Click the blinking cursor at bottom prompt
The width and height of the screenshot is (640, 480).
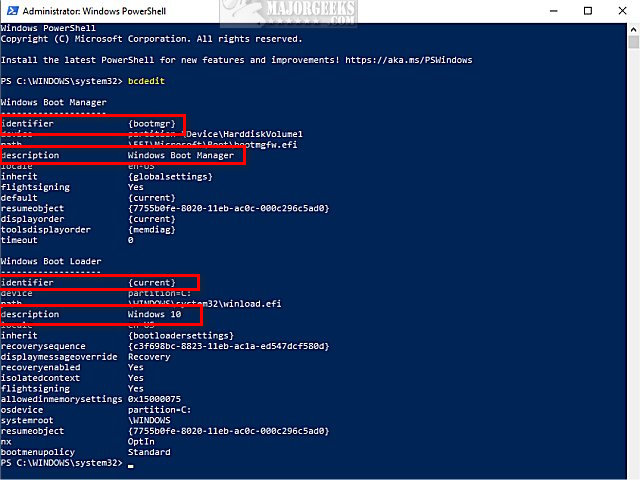pos(130,464)
